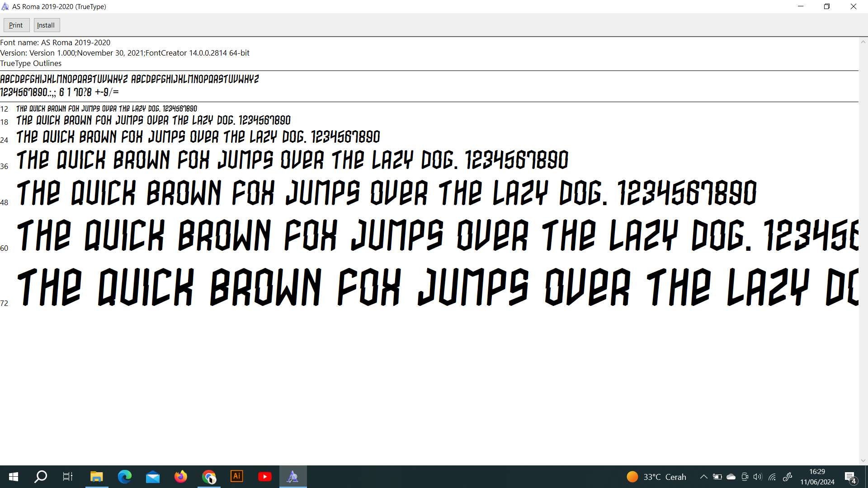Open Task View on the taskbar
Viewport: 868px width, 488px height.
pyautogui.click(x=68, y=477)
